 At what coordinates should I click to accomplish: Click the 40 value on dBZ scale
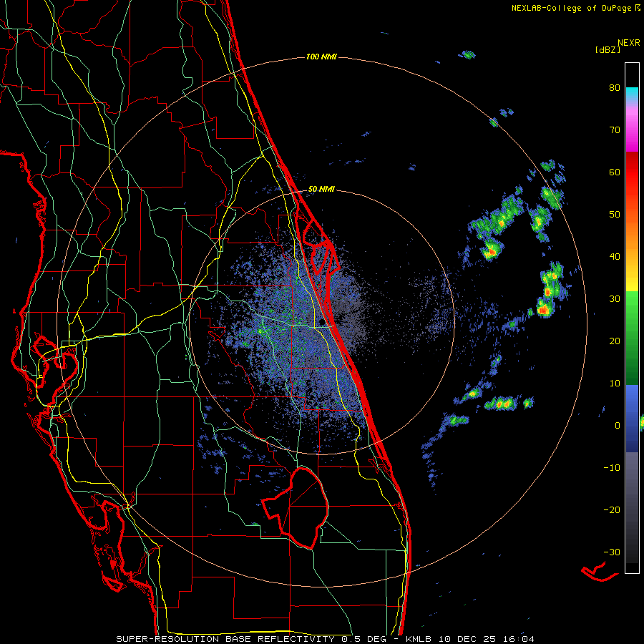tap(615, 257)
